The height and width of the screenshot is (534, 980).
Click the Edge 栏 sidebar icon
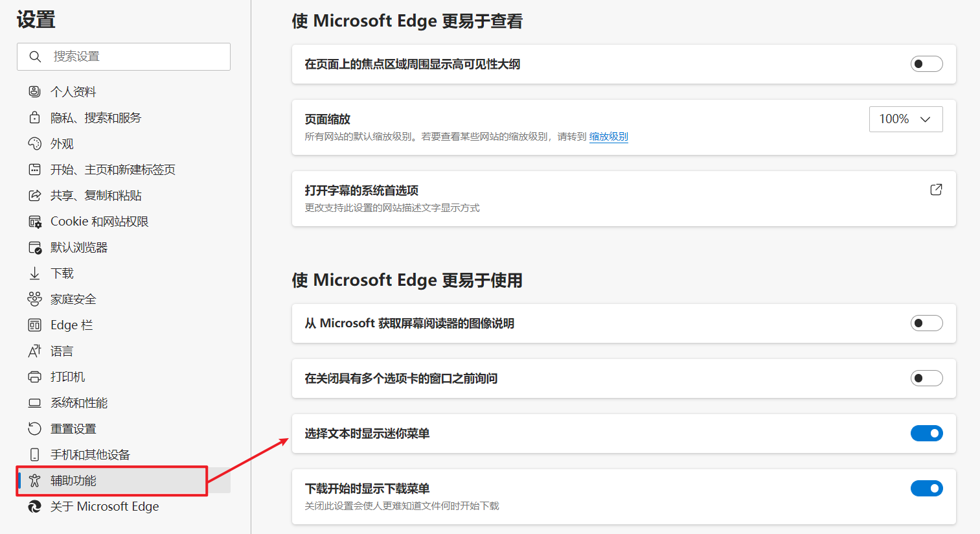(x=35, y=325)
